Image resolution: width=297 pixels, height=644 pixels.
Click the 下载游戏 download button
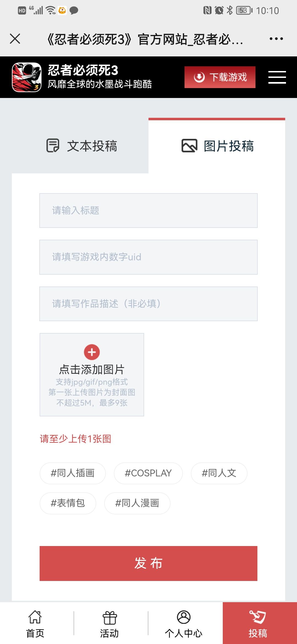220,77
